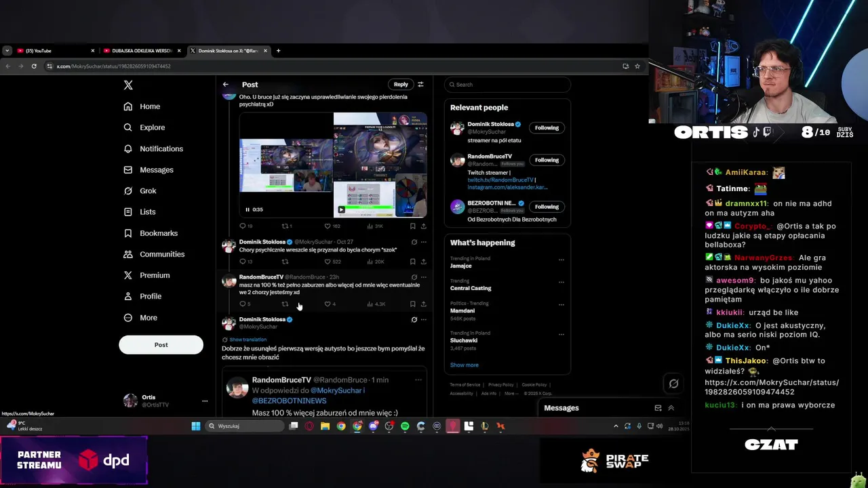Screen dimensions: 868x488
Task: View analytics of 20K-view tweet
Action: [376, 262]
